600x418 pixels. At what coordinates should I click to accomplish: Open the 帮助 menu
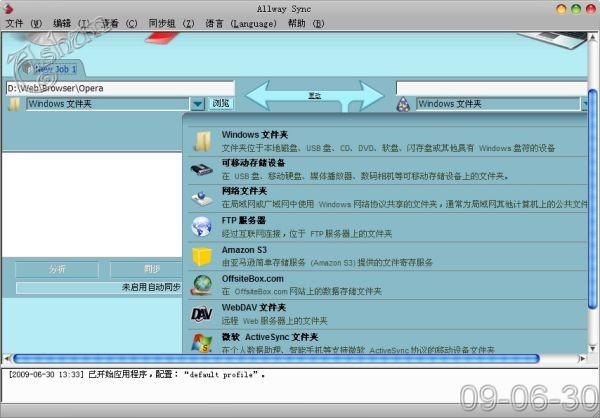(x=306, y=24)
